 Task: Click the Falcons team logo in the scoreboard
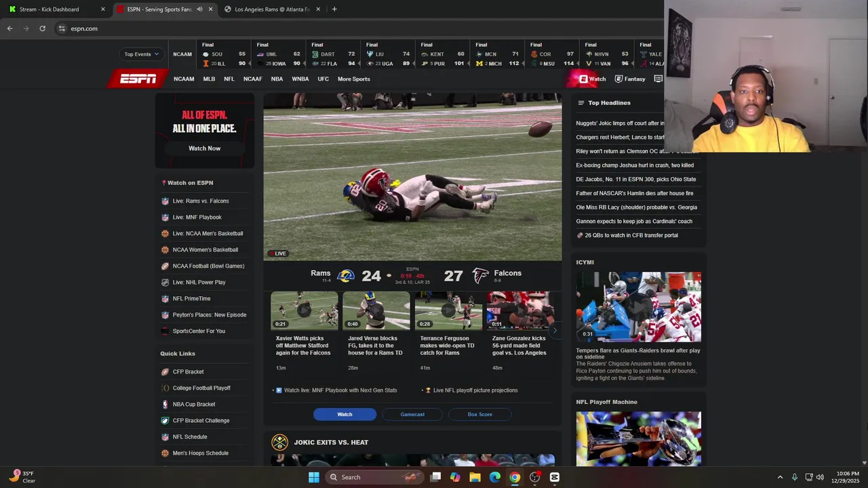(480, 276)
